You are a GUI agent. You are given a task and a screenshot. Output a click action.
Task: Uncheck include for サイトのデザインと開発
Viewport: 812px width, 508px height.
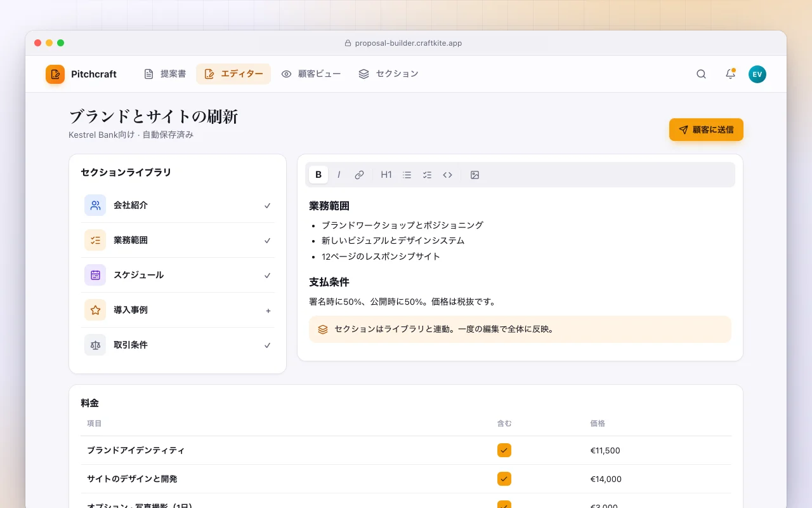point(504,479)
